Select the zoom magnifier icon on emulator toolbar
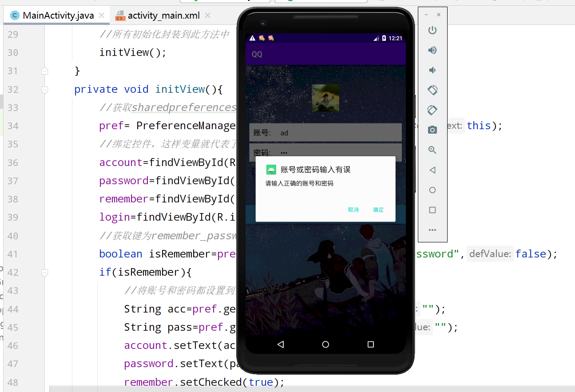The width and height of the screenshot is (575, 392). click(x=432, y=150)
